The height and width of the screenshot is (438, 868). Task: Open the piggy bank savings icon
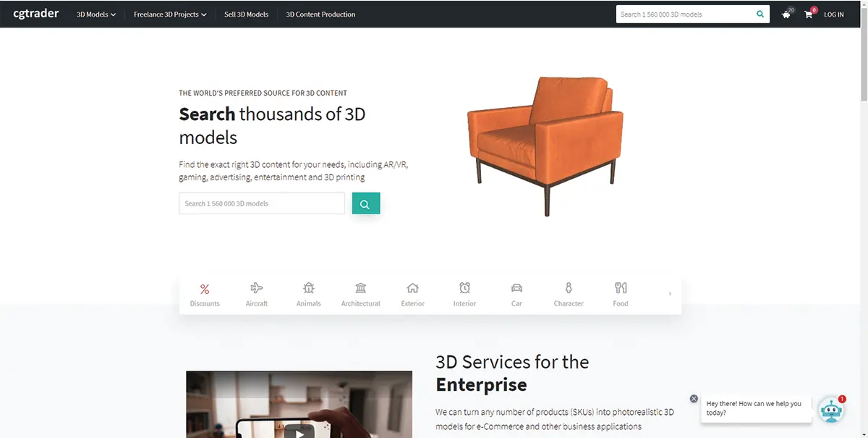786,14
